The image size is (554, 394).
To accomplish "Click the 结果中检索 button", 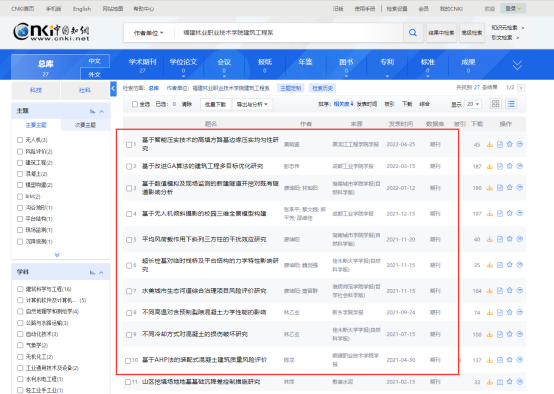I will point(441,33).
